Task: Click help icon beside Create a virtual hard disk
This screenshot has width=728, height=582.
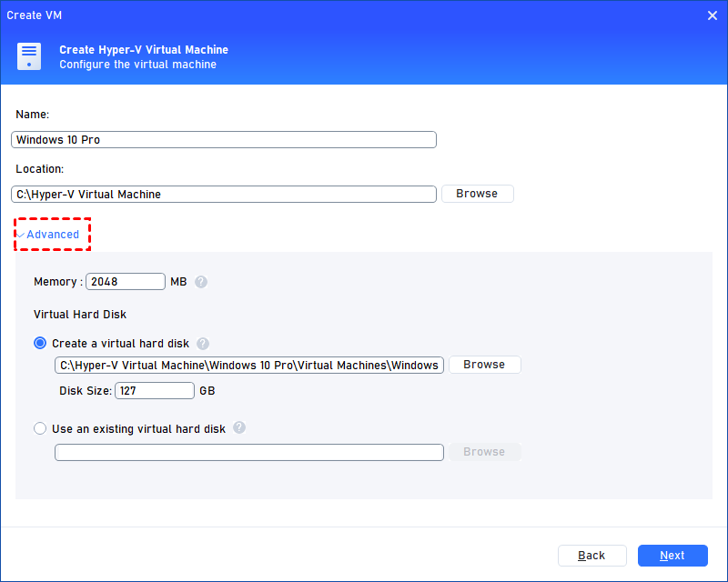Action: [x=203, y=344]
